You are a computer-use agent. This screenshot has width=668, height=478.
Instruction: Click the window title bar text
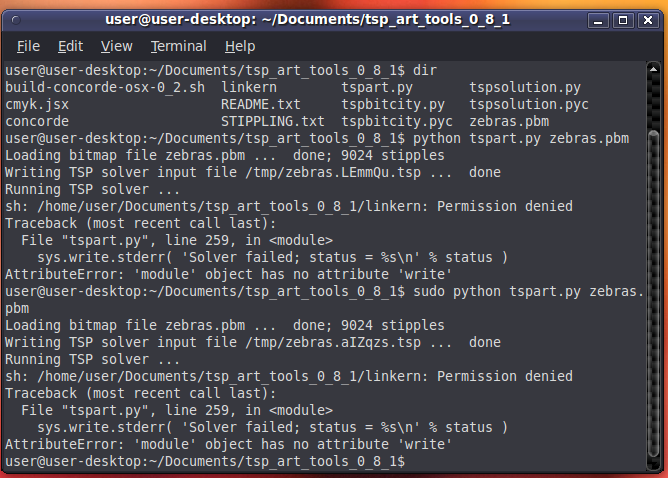click(x=307, y=20)
